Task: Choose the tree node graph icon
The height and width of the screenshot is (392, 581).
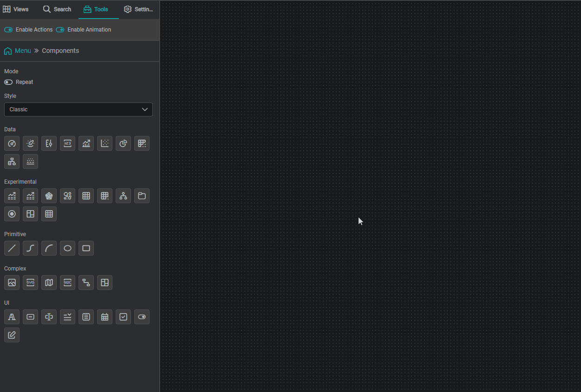Action: 124,196
